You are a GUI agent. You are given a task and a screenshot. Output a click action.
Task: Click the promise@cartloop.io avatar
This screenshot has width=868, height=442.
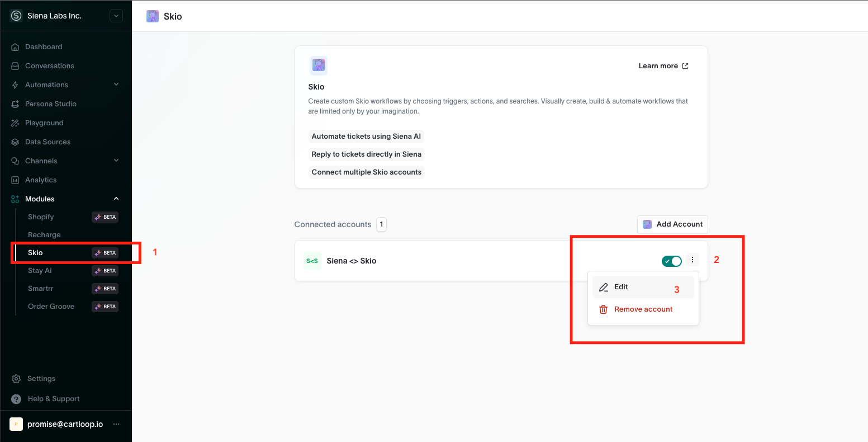click(x=16, y=424)
